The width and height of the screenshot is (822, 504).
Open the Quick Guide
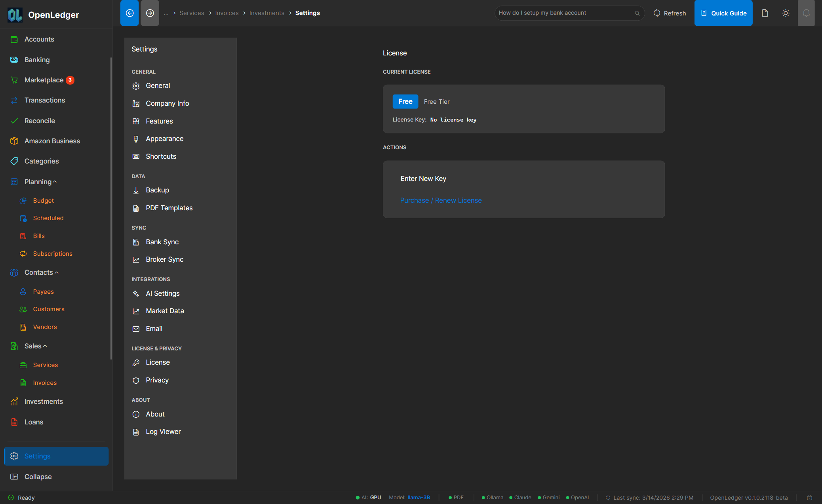click(723, 13)
